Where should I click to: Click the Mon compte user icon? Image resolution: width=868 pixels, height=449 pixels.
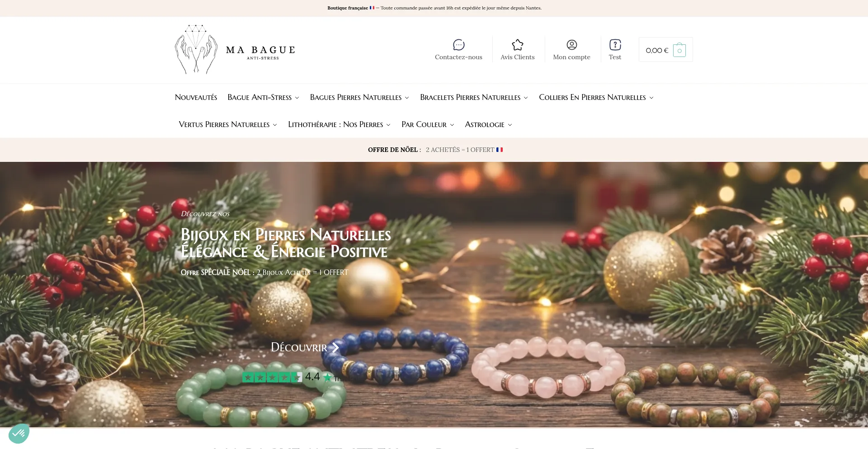[x=571, y=45]
